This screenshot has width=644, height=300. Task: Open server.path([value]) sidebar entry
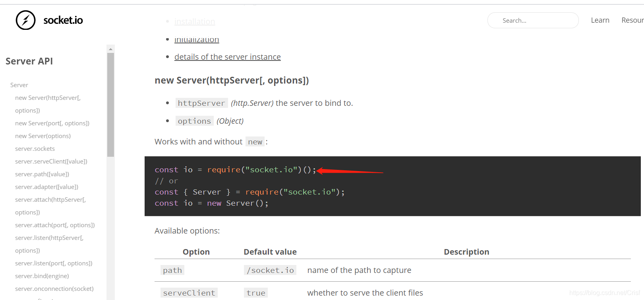coord(42,174)
